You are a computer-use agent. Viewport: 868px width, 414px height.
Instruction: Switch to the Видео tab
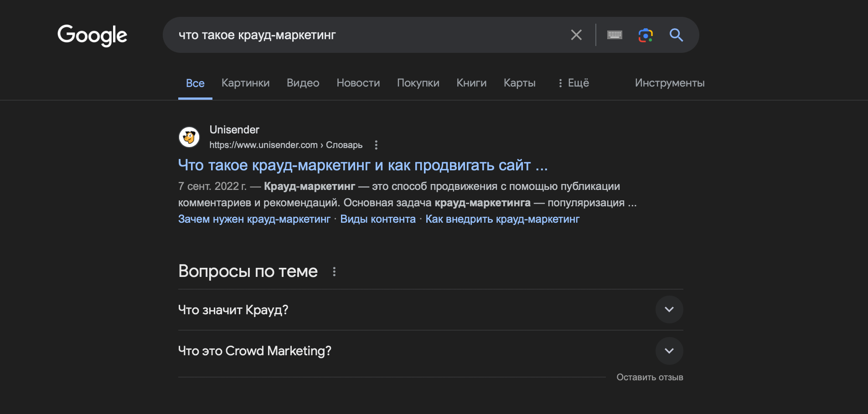303,83
